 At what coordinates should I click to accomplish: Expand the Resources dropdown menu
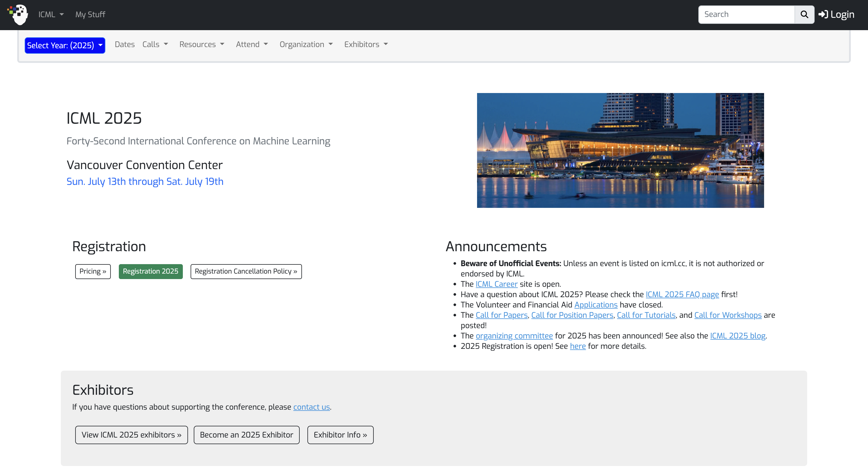(201, 45)
